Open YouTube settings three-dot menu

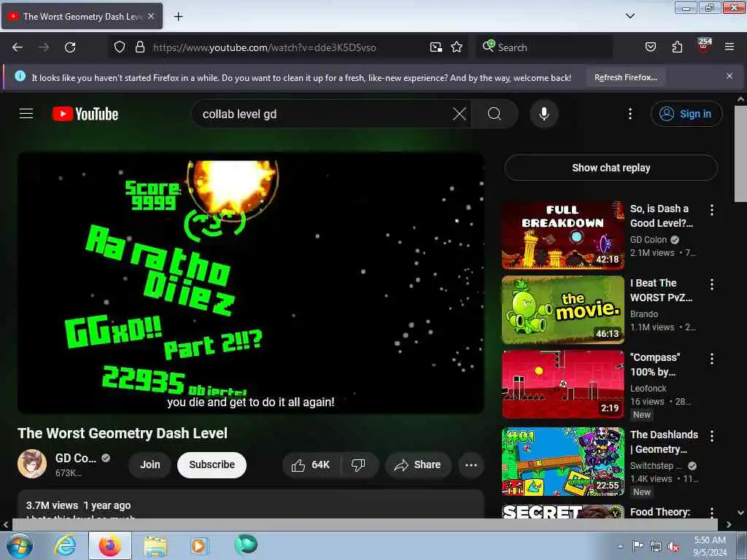coord(630,114)
